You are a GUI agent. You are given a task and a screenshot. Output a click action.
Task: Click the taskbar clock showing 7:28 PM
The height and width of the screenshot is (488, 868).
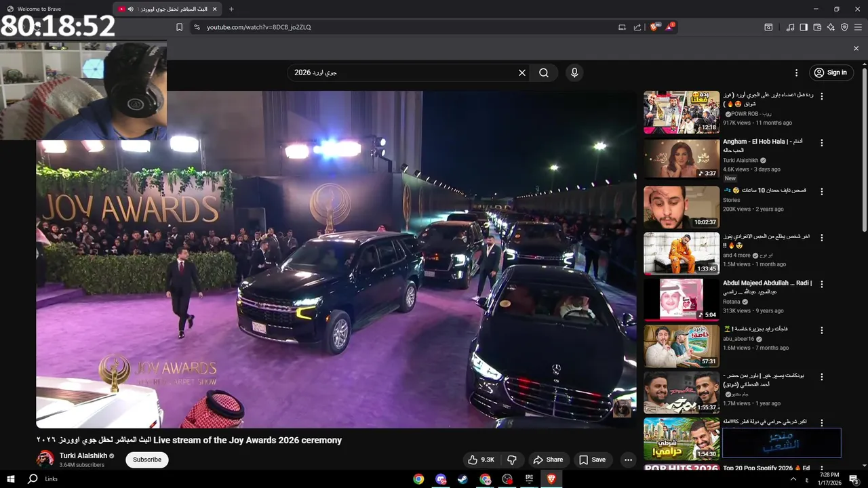coord(829,479)
